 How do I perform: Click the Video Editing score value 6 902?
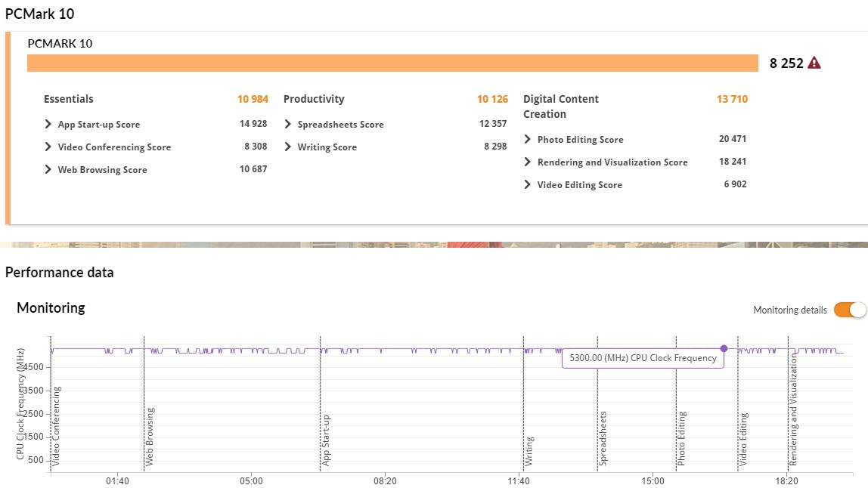[735, 184]
